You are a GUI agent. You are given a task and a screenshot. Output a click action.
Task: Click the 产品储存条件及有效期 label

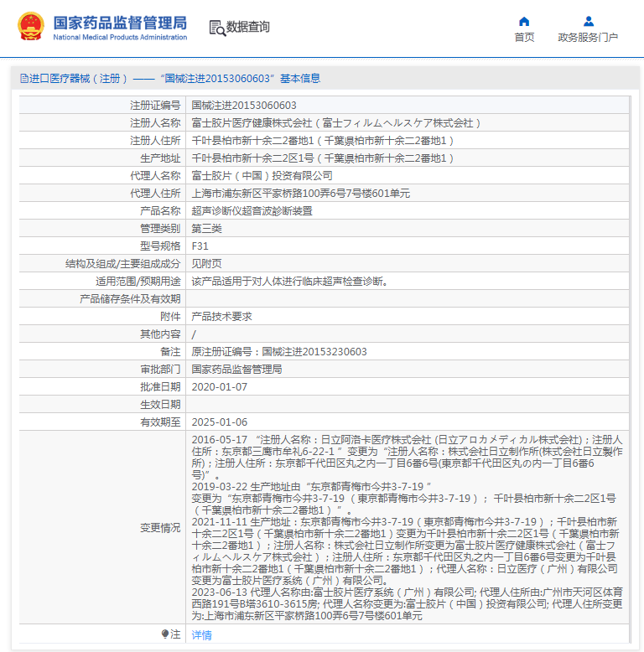(x=130, y=299)
